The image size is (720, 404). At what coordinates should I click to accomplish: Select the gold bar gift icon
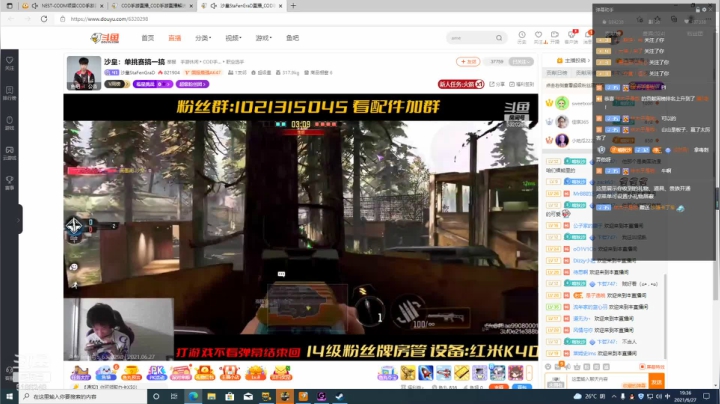click(x=461, y=373)
